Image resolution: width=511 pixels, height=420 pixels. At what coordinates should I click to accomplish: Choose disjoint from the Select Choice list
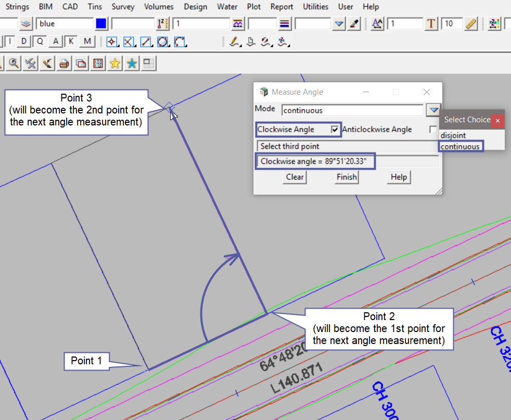[453, 135]
